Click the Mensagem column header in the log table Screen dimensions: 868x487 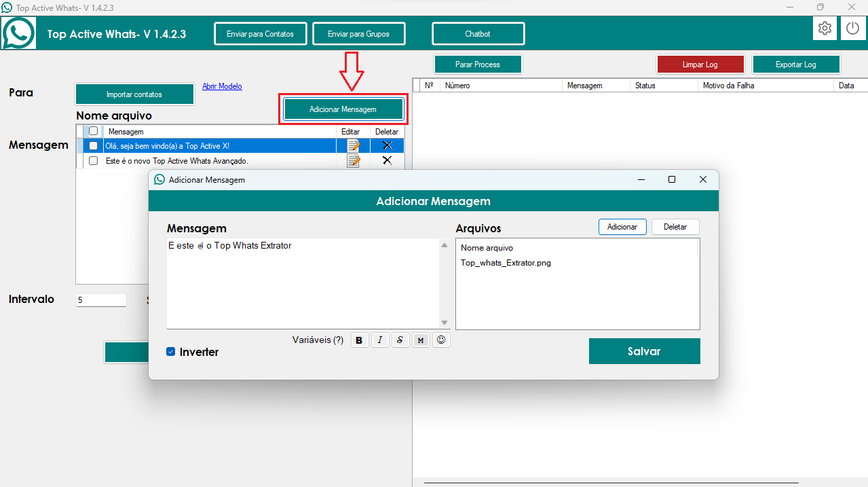[x=596, y=86]
